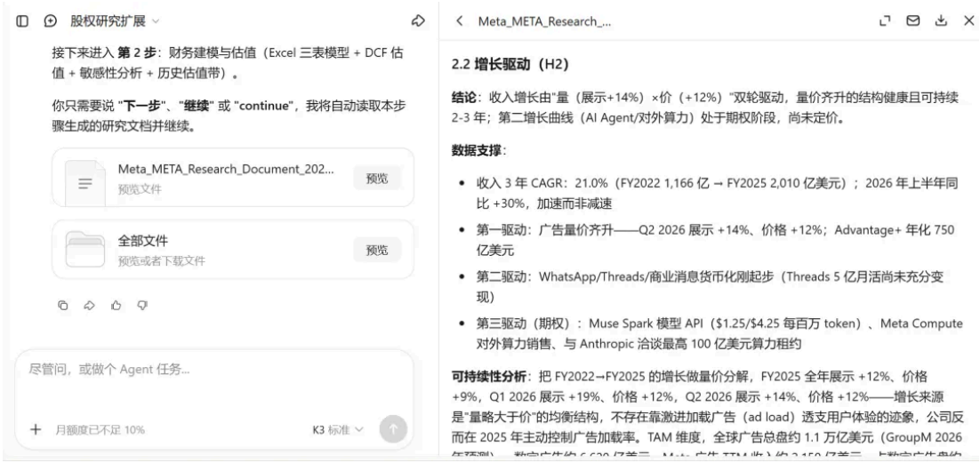
Task: Expand preview panel to fullscreen
Action: tap(884, 21)
